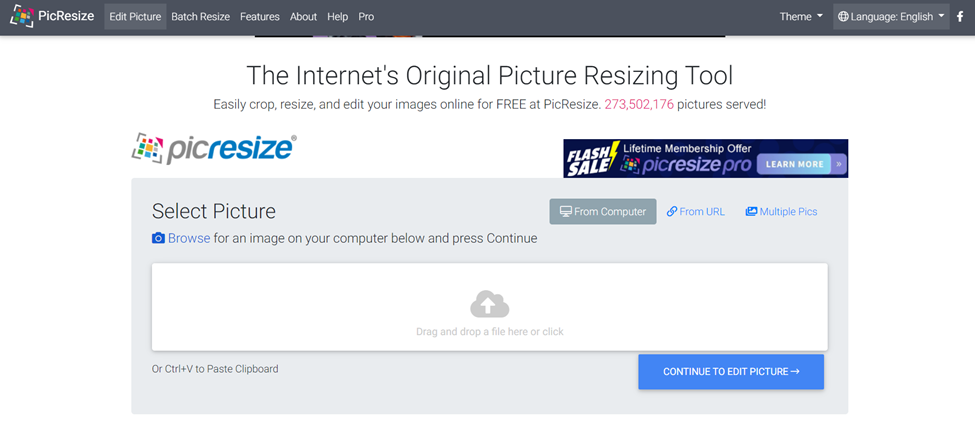Switch to From URL option
Viewport: 975px width, 421px height.
pos(696,211)
